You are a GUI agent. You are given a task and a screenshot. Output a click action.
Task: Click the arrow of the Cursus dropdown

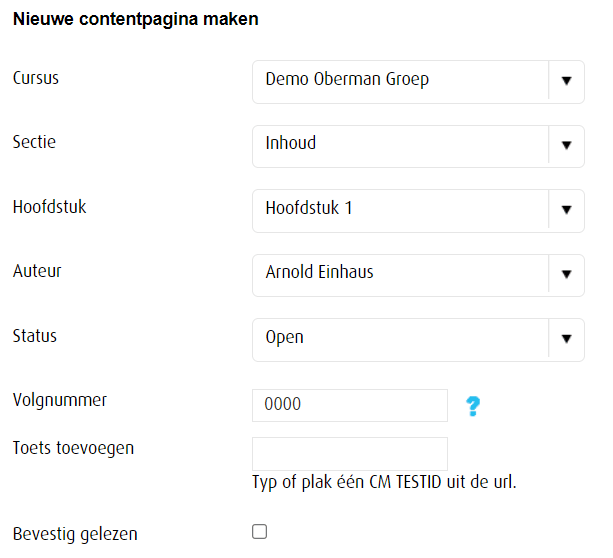(x=566, y=80)
